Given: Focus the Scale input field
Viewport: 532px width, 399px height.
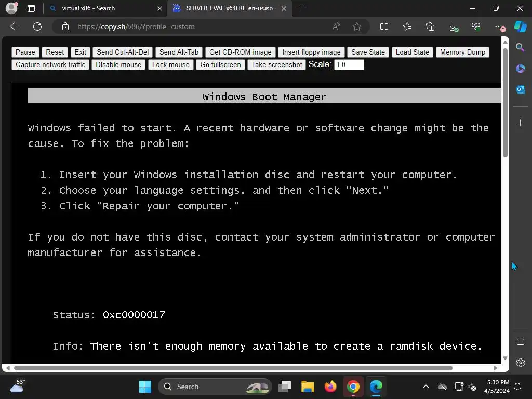Looking at the screenshot, I should click(349, 64).
